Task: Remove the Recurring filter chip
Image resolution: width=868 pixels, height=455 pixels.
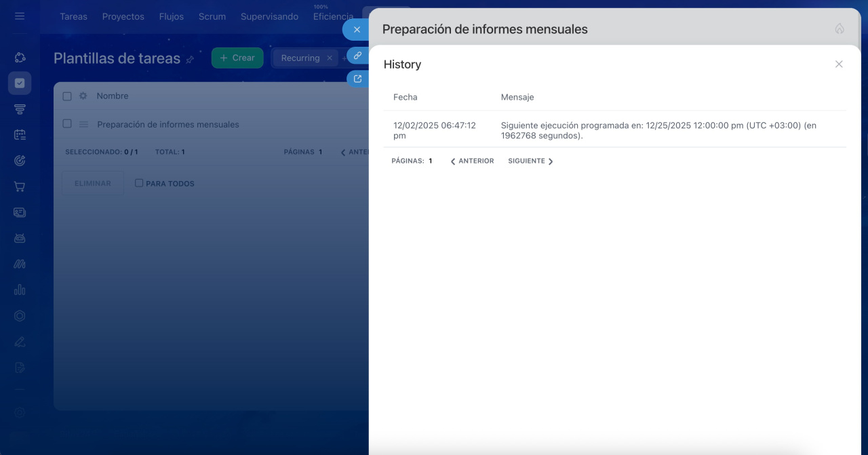Action: pos(330,58)
